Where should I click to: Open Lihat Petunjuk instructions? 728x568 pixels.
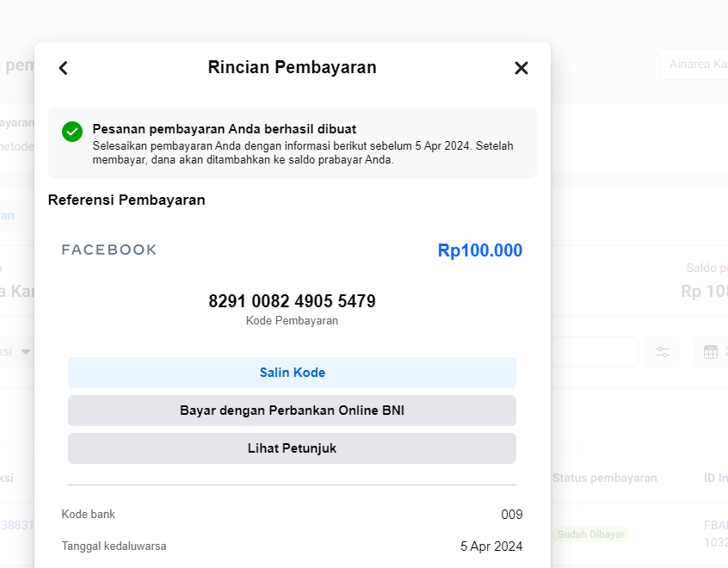pos(292,448)
